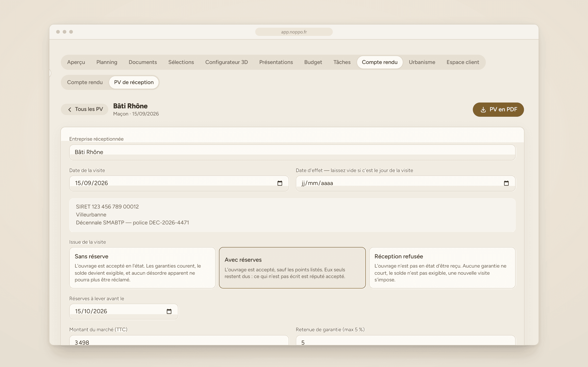Switch to the Planning tab
Image resolution: width=588 pixels, height=367 pixels.
point(107,62)
